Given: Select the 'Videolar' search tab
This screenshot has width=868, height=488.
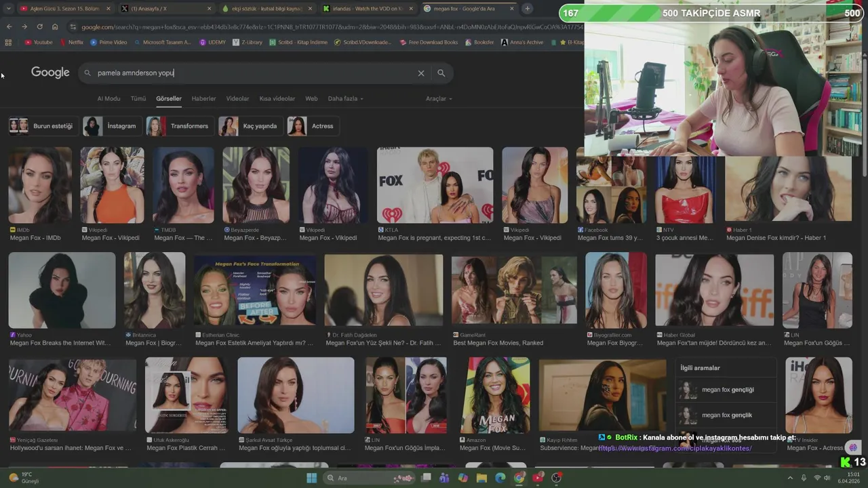Looking at the screenshot, I should (x=237, y=98).
